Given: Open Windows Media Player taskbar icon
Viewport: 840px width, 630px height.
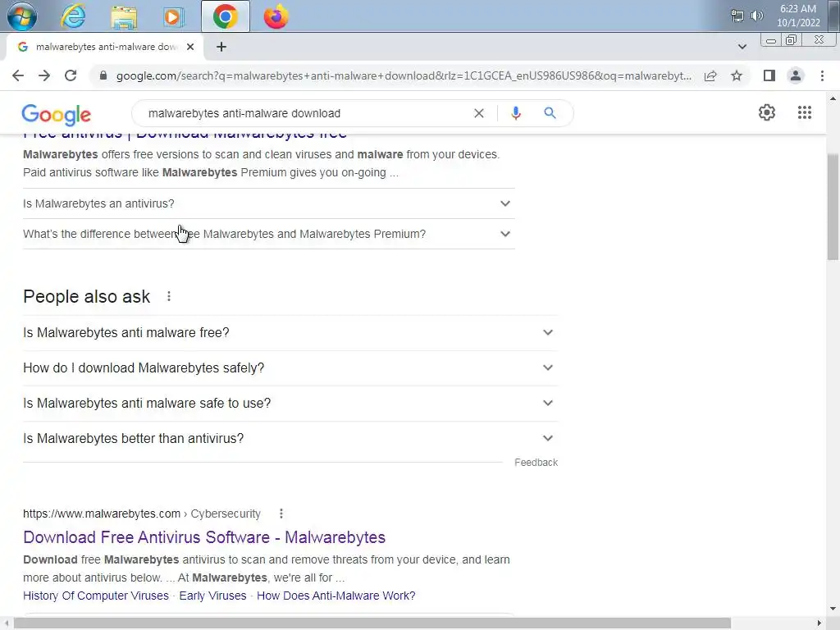Looking at the screenshot, I should (x=172, y=16).
